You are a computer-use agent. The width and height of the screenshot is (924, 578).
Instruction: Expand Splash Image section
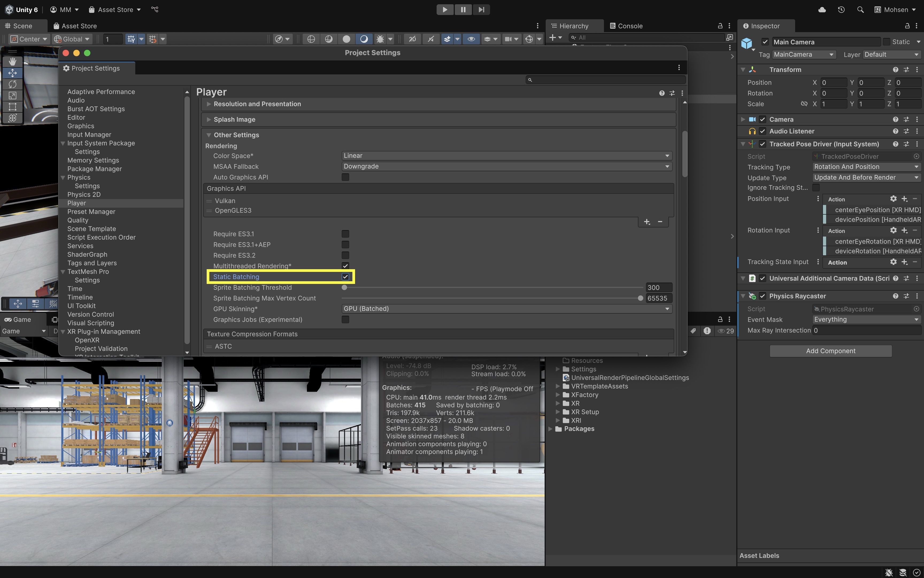(209, 120)
